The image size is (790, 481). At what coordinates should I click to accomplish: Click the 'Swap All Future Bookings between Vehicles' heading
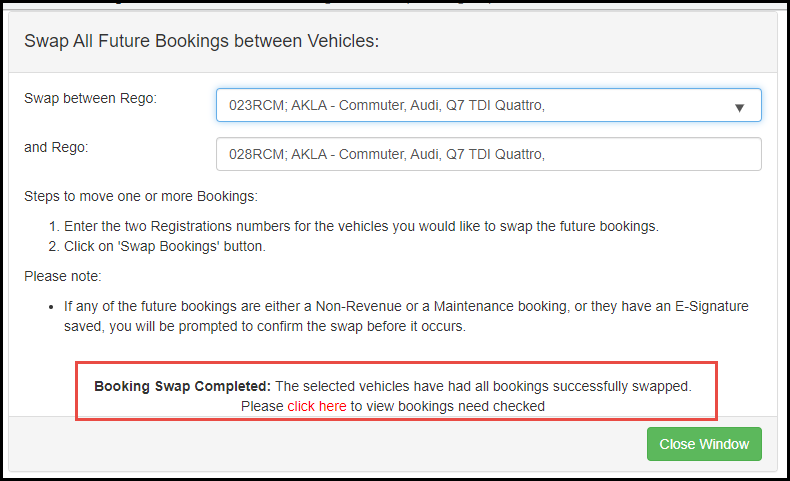click(x=202, y=41)
